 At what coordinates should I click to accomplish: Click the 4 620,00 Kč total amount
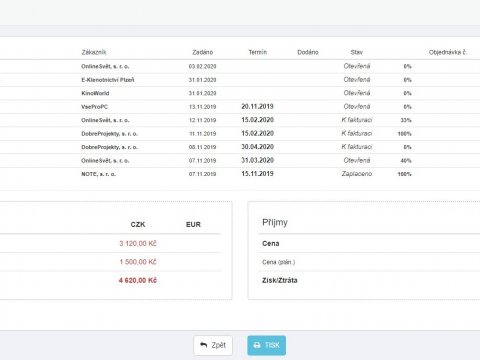(x=138, y=280)
